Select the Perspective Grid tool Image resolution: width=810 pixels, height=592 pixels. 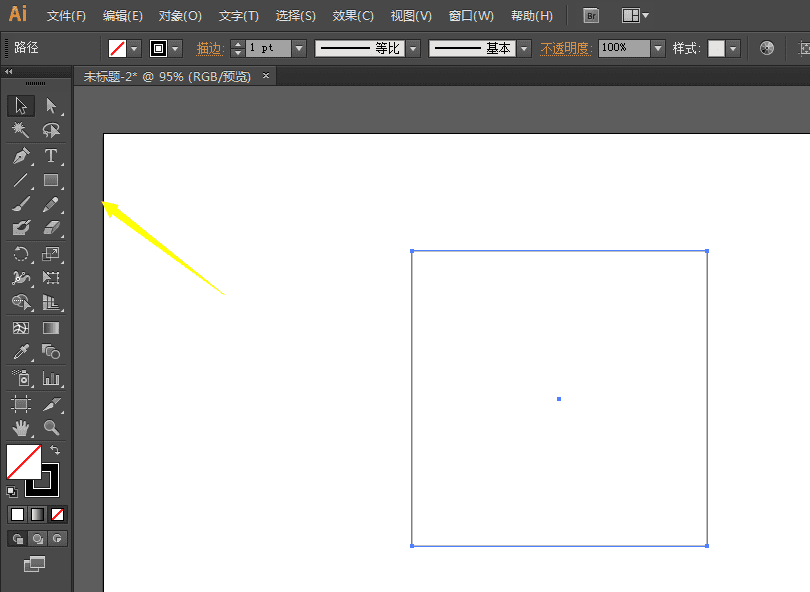[51, 302]
